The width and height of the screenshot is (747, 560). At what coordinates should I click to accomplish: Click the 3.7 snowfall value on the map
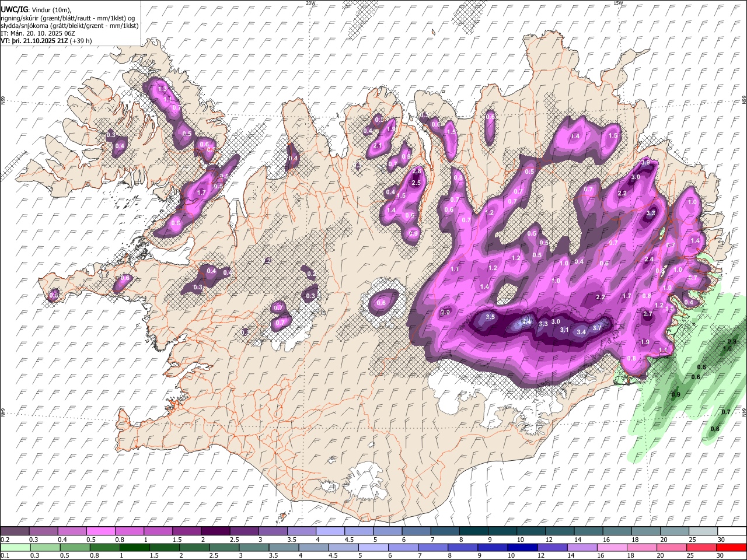pyautogui.click(x=596, y=328)
